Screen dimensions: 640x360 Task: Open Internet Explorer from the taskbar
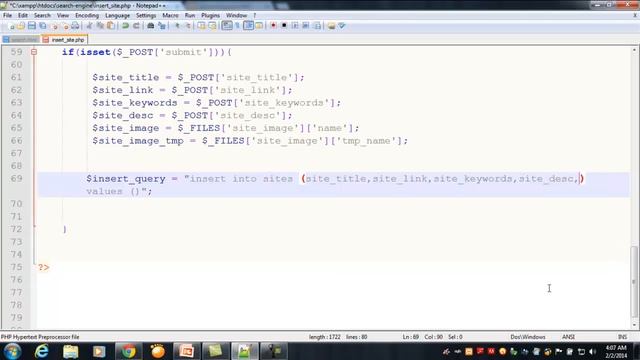pos(42,351)
